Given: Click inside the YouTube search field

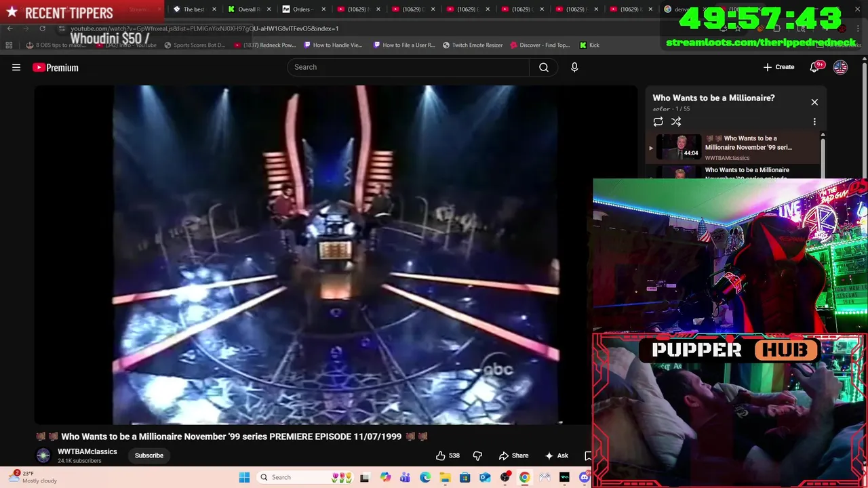Looking at the screenshot, I should (408, 67).
